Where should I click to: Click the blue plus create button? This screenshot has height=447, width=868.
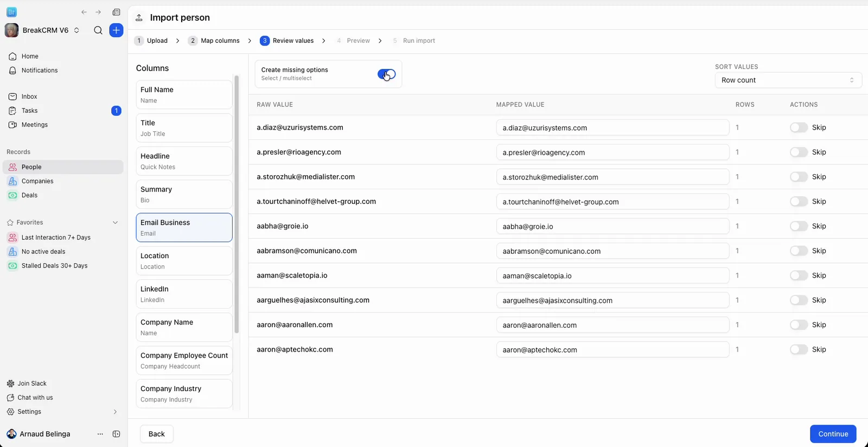(x=116, y=30)
